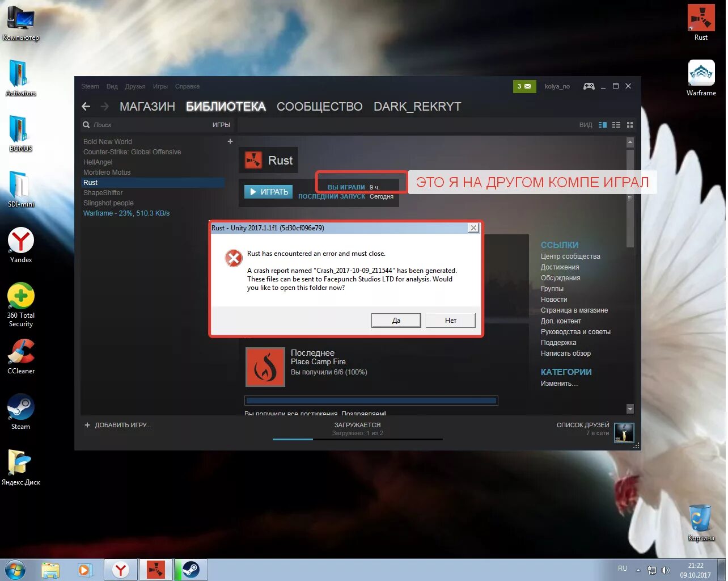Open the Справка menu

(x=187, y=87)
